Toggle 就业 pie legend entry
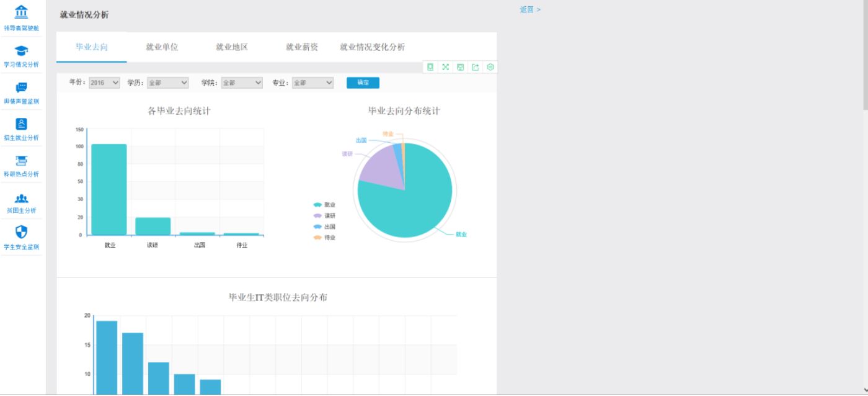Screen dimensions: 868x396 click(x=324, y=205)
